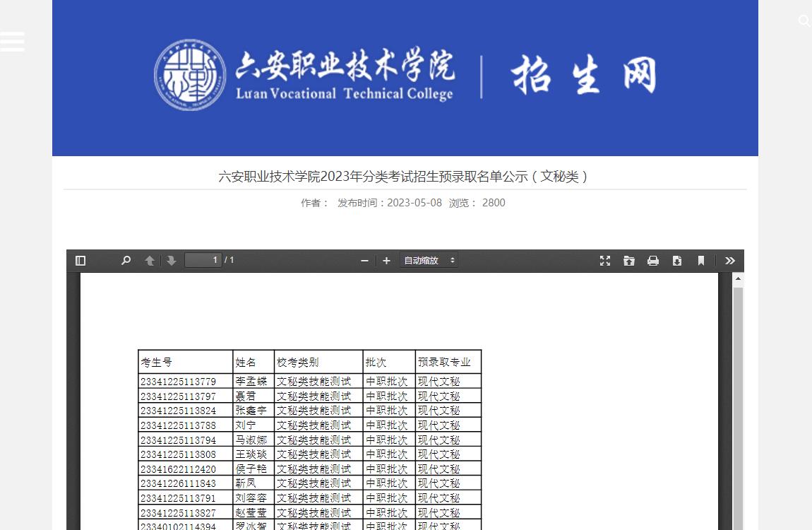
Task: Click the name 聂君
Action: (246, 396)
